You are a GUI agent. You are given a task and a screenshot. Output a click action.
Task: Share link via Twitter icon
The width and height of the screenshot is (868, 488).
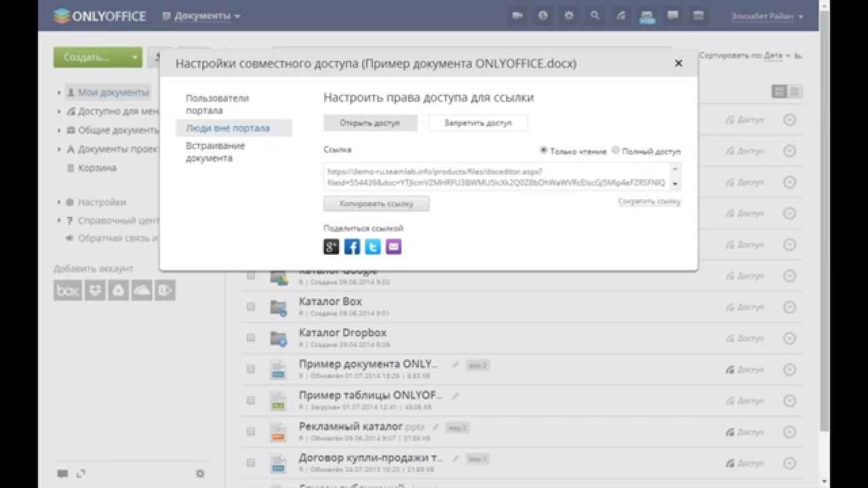(x=373, y=247)
